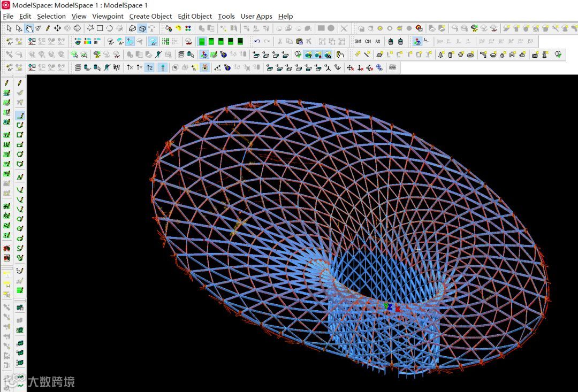Select the rectangle selection tool
Screen dimensions: 578x392
[x=100, y=28]
